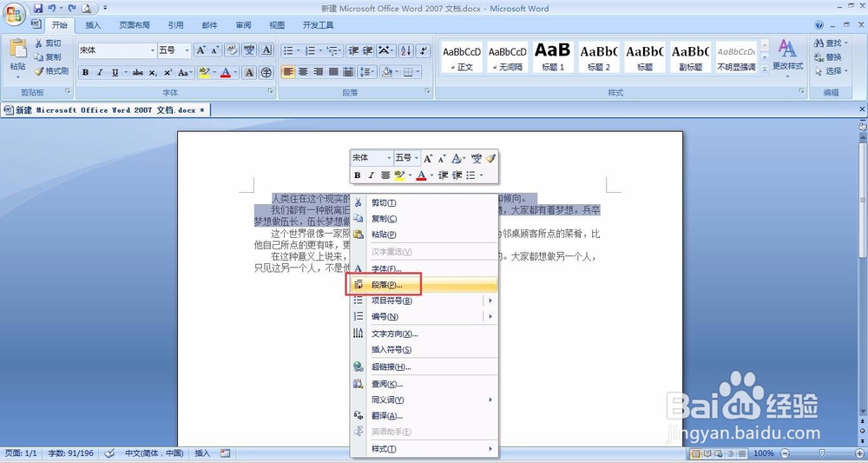Click the Change Styles (更改样式) button

tap(788, 58)
